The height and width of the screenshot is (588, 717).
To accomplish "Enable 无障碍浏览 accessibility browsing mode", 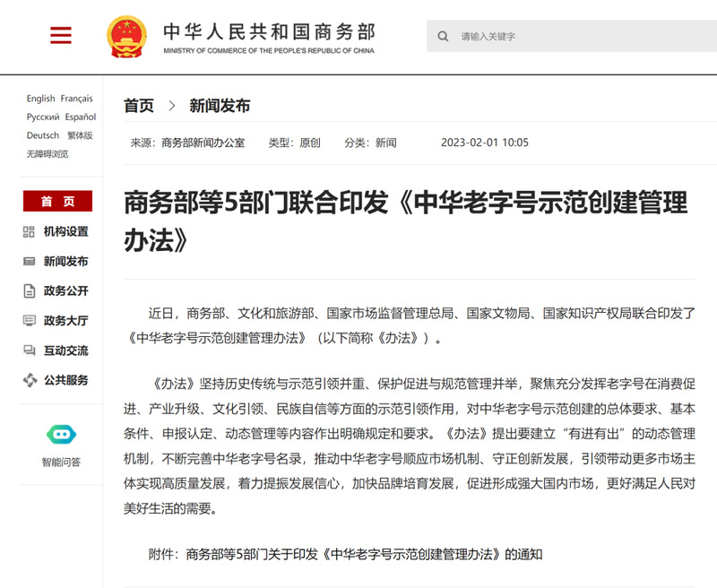I will (x=48, y=154).
